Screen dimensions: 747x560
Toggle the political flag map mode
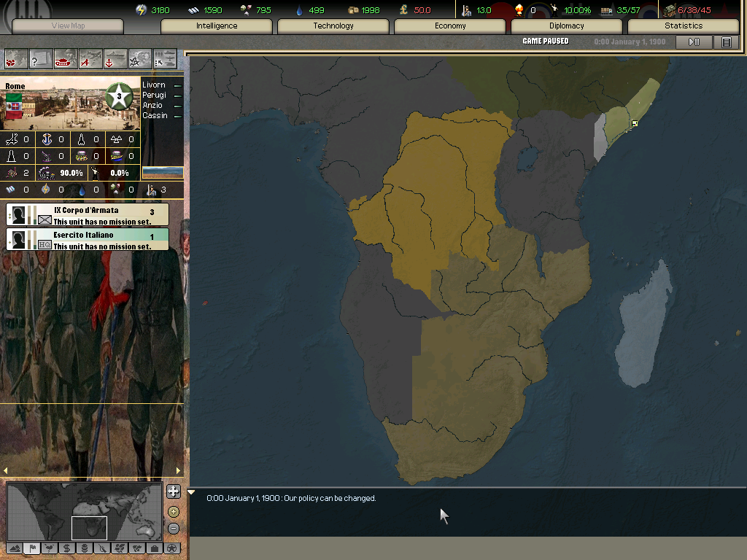click(32, 548)
